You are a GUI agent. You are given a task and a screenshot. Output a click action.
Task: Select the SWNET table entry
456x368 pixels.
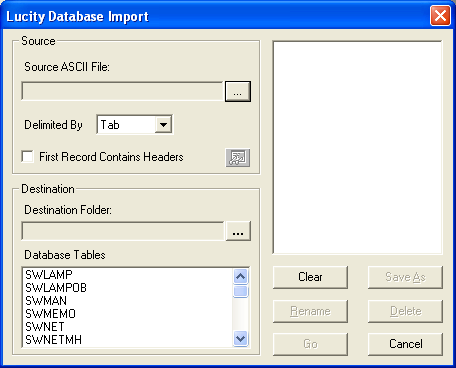tap(45, 327)
